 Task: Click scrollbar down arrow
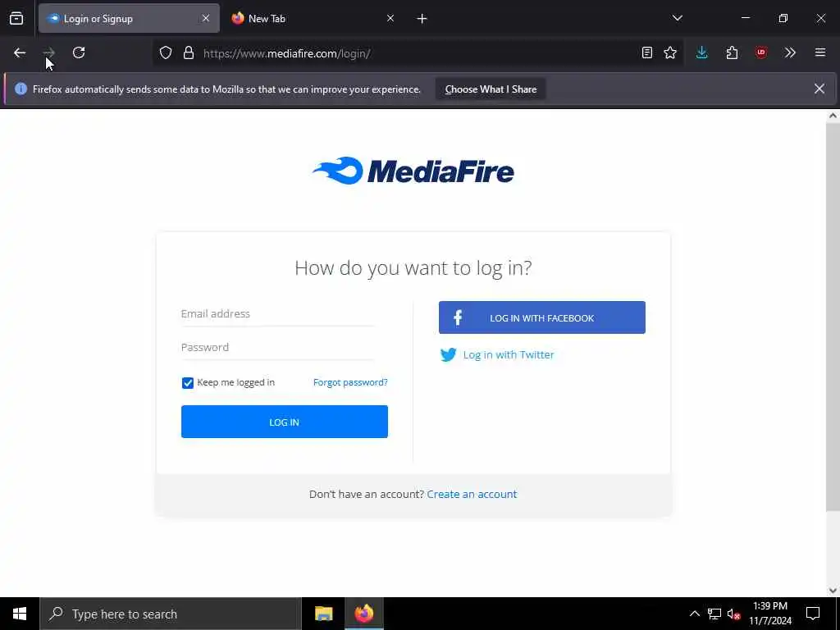833,591
